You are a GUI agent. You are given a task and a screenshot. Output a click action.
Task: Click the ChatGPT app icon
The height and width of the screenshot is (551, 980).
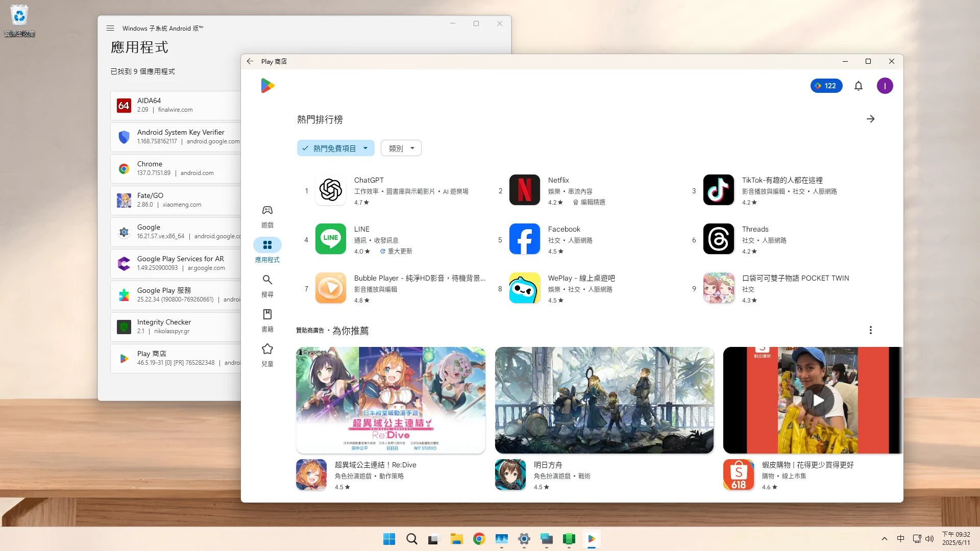pos(330,190)
